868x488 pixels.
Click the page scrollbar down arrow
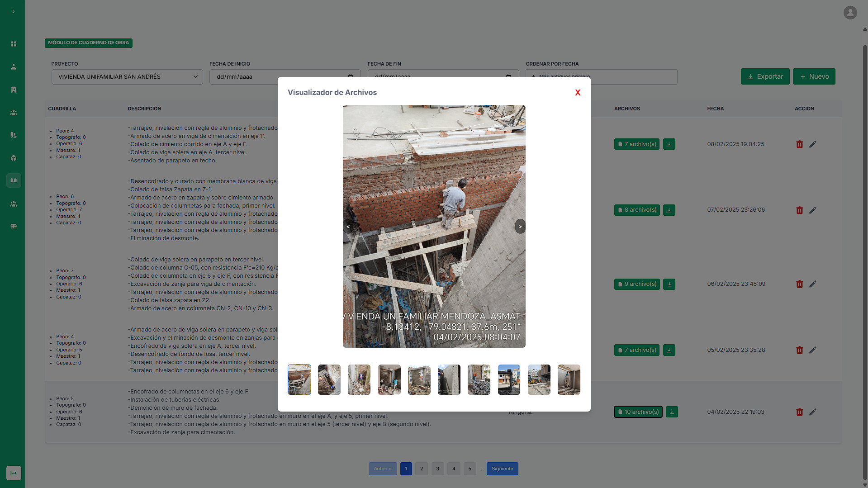(x=865, y=485)
